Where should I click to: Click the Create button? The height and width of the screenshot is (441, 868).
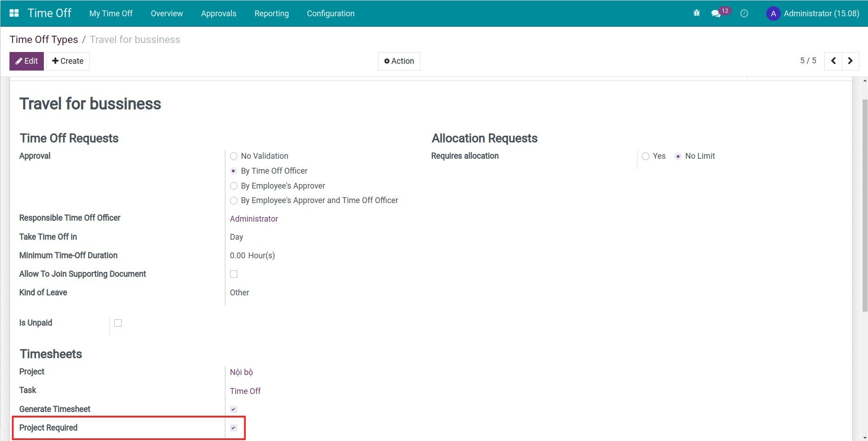tap(68, 61)
